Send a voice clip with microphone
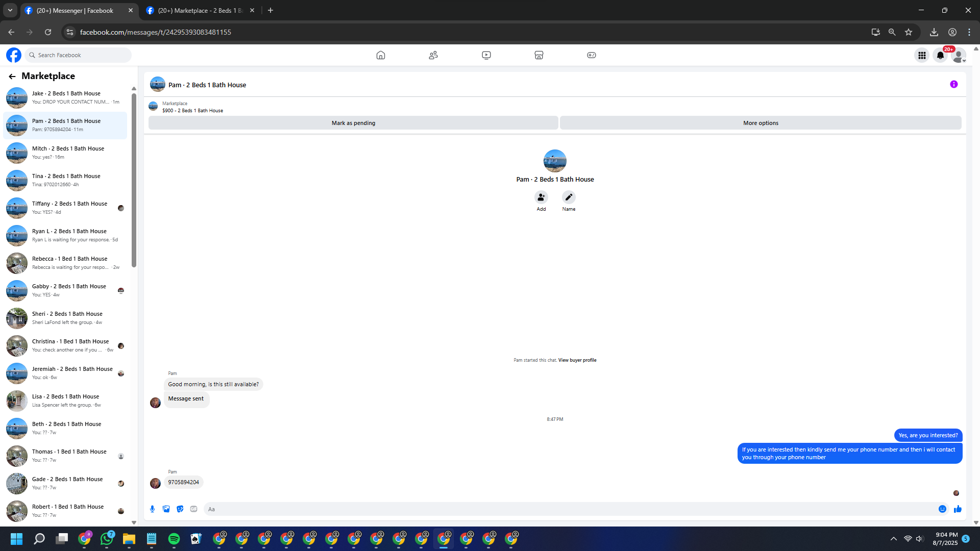This screenshot has width=980, height=551. 152,509
